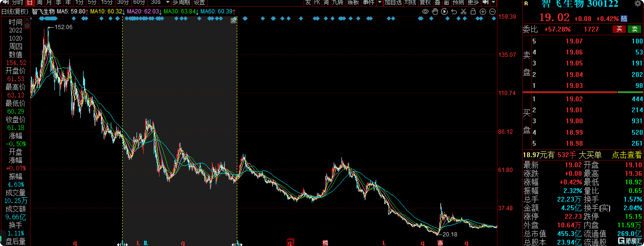Expand the dropdown arrow after 事件
Viewport: 644px width, 246px height.
[380, 2]
